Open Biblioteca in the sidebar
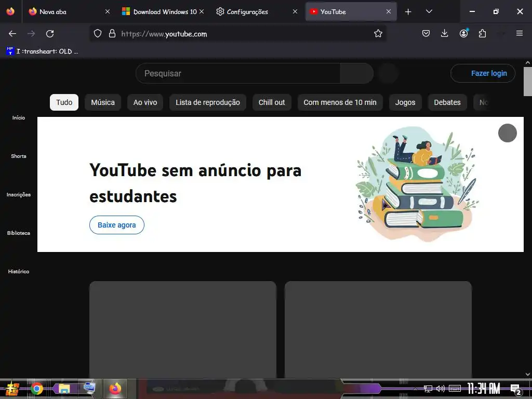Image resolution: width=532 pixels, height=399 pixels. [19, 233]
